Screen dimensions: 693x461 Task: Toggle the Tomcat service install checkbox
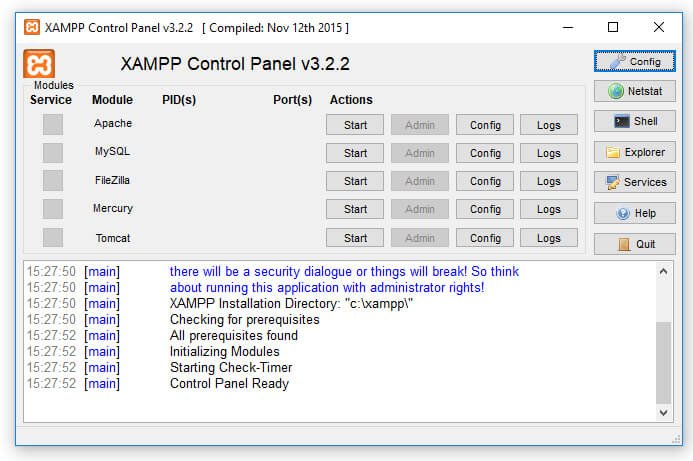[x=52, y=238]
